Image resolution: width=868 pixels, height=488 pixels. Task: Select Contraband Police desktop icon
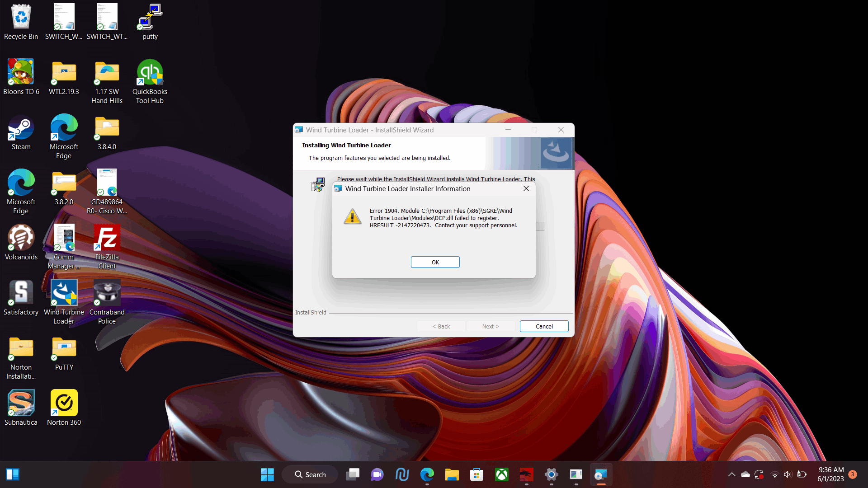(107, 302)
